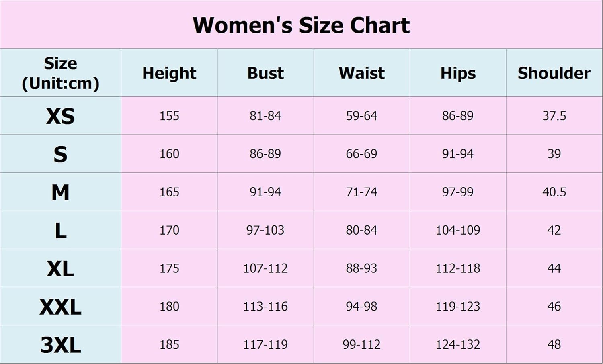603x364 pixels.
Task: Select the XS size row label
Action: point(60,116)
